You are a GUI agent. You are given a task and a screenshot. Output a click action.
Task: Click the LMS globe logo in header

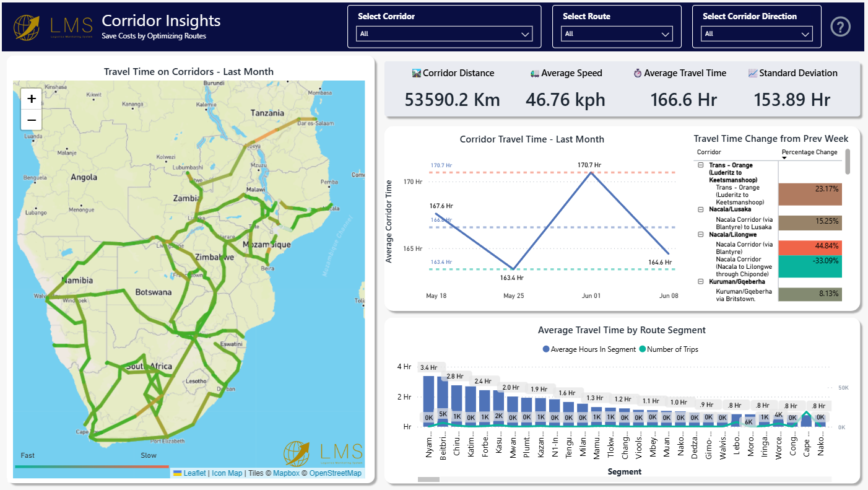tap(27, 27)
